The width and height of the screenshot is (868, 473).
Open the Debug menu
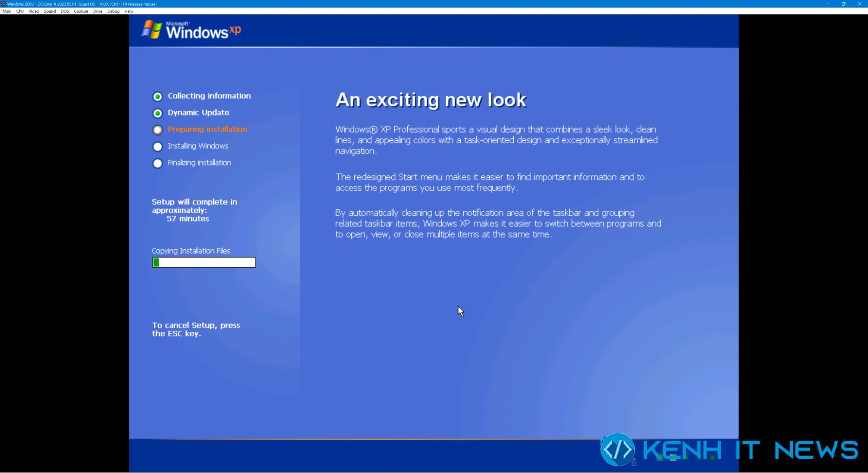pyautogui.click(x=113, y=11)
